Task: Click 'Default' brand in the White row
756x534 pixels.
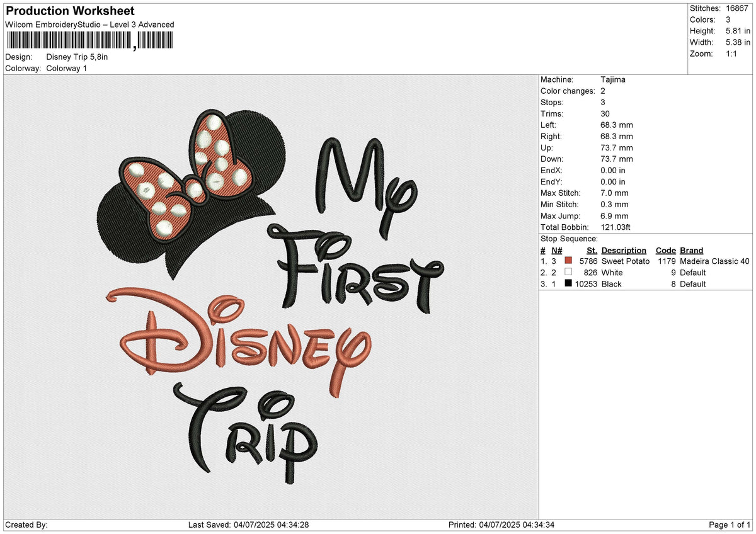Action: point(692,273)
